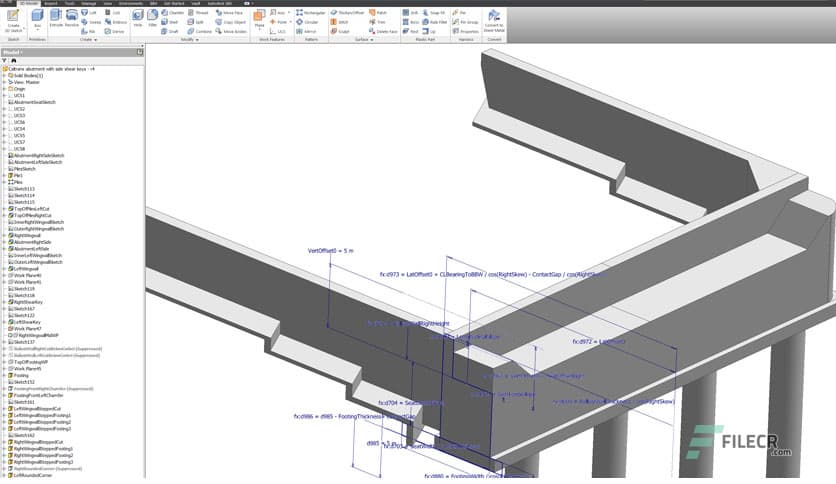Switch to the Manage ribbon tab

point(89,3)
